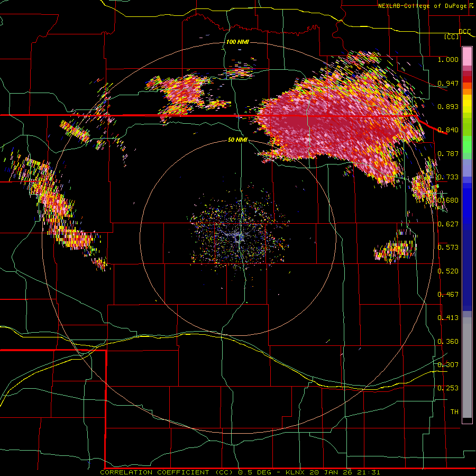This screenshot has height=476, width=476.
Task: Click the 0.307 scale value
Action: point(448,365)
